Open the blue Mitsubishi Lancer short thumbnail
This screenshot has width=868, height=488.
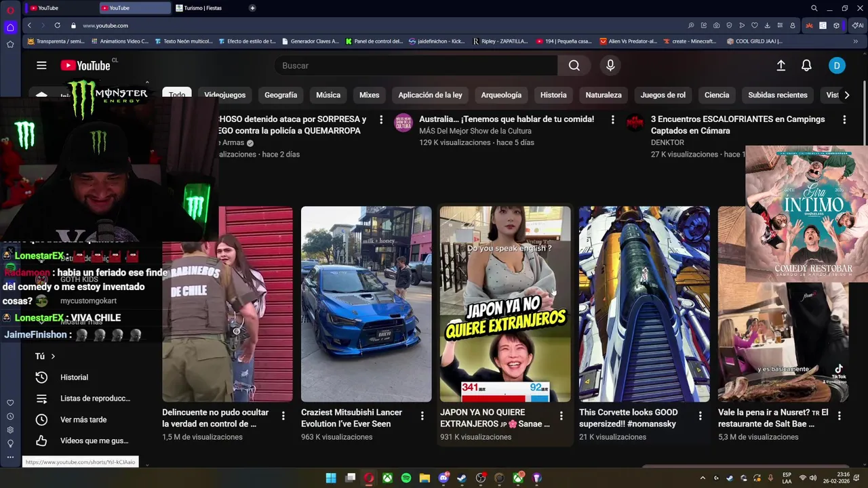(366, 304)
